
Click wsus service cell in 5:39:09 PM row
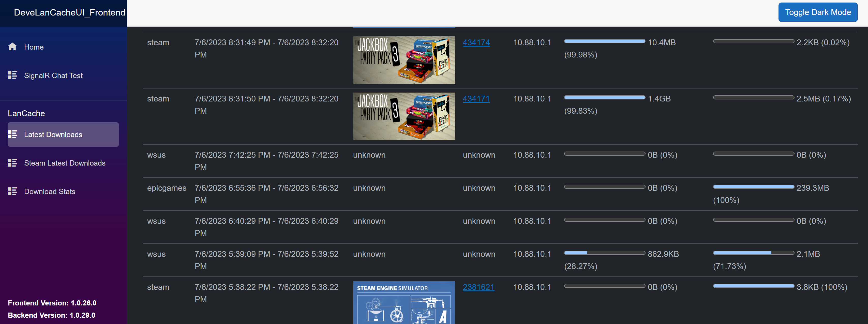[x=156, y=254]
